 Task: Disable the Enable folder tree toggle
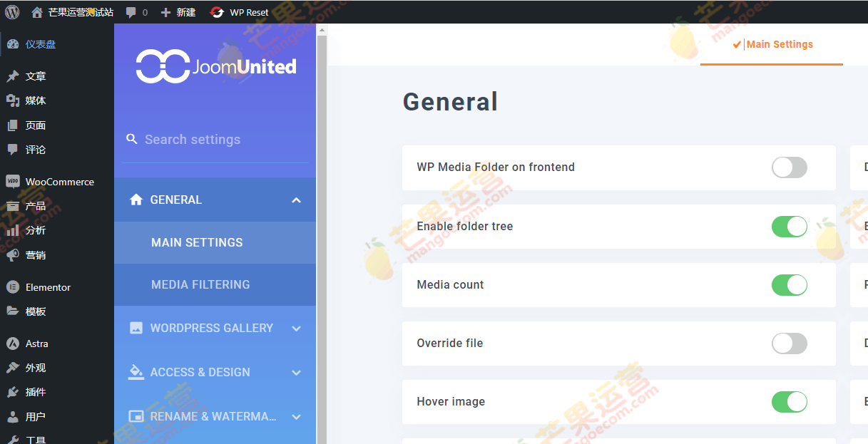(789, 227)
